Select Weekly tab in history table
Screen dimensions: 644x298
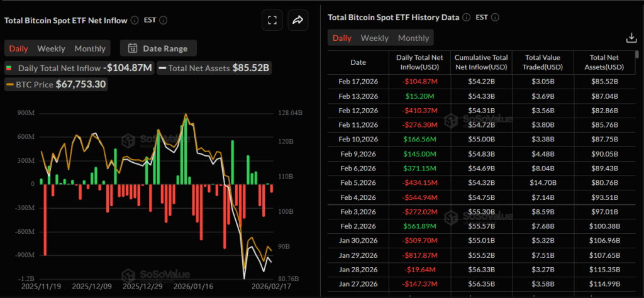pyautogui.click(x=374, y=38)
